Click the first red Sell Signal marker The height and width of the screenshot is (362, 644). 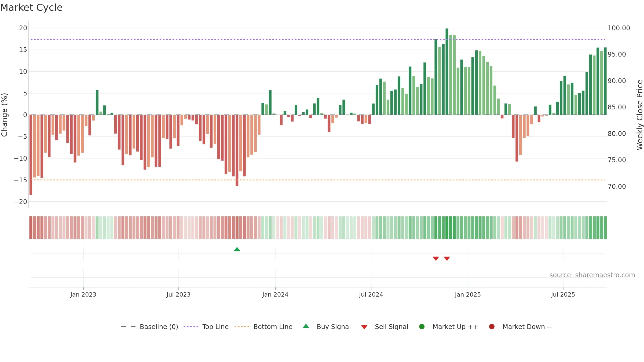pyautogui.click(x=436, y=258)
